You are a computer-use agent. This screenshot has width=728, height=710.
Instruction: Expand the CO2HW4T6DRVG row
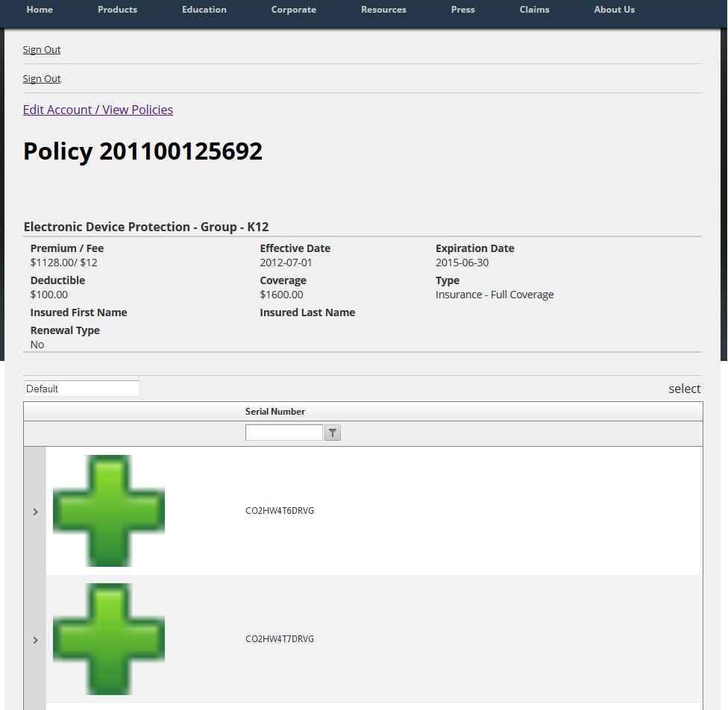coord(35,512)
